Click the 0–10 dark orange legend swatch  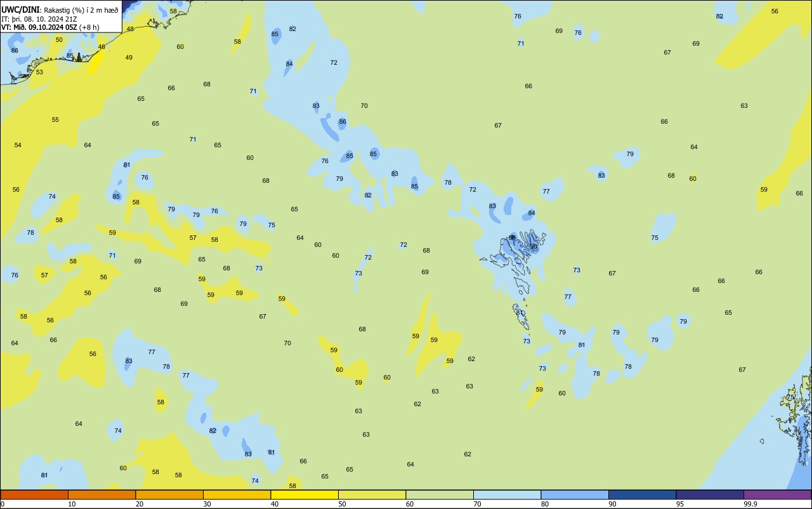pyautogui.click(x=34, y=494)
